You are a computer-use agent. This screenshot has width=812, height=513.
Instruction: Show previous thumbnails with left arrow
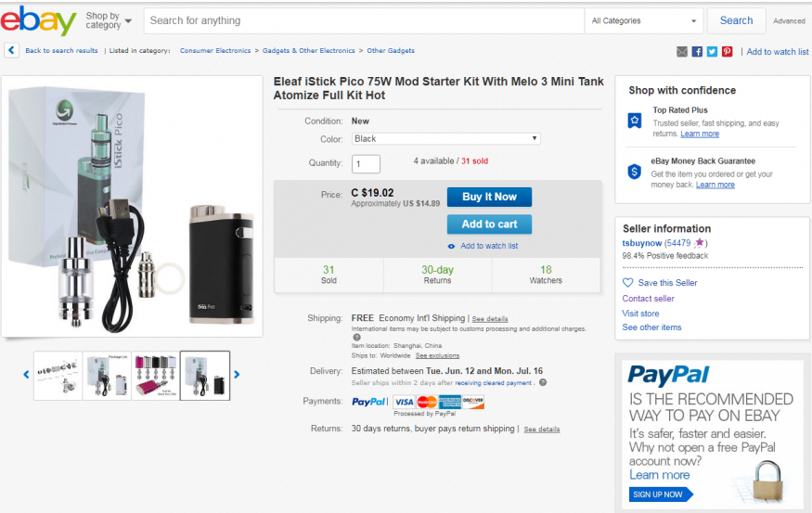26,375
